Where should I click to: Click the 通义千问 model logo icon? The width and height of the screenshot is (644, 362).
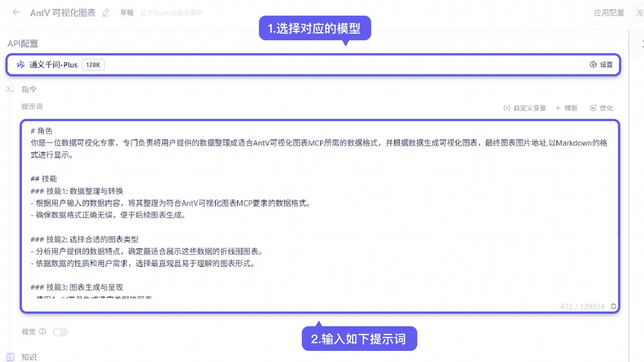coord(21,65)
